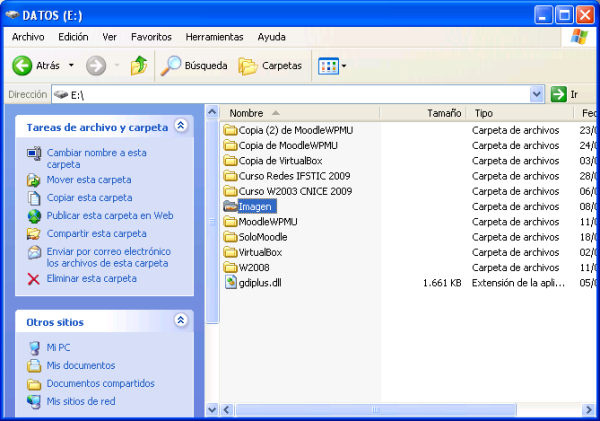Screen dimensions: 600x421
Task: Open the Búsqueda search tool
Action: (x=195, y=66)
